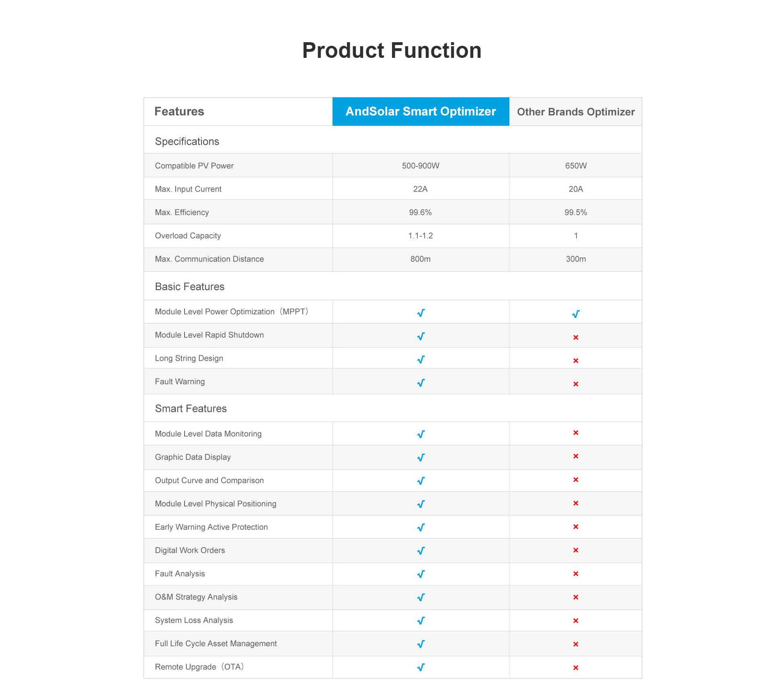The width and height of the screenshot is (784, 698).
Task: Click the Specifications section heading
Action: point(187,141)
